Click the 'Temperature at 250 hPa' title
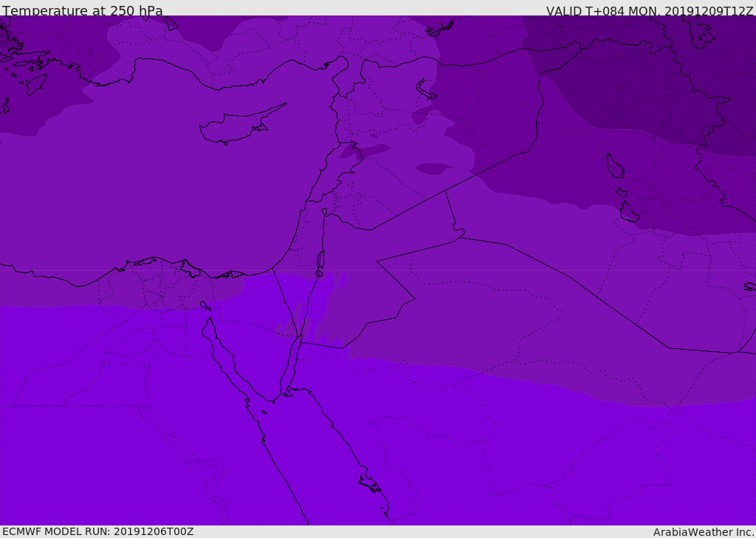Viewport: 756px width, 538px height. [x=83, y=10]
